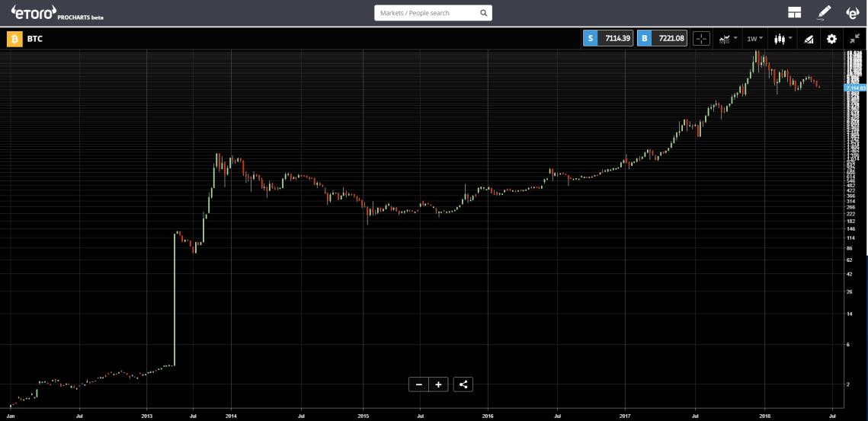The image size is (868, 421).
Task: Open the eToro bull-head logo icon at top right
Action: point(853,13)
